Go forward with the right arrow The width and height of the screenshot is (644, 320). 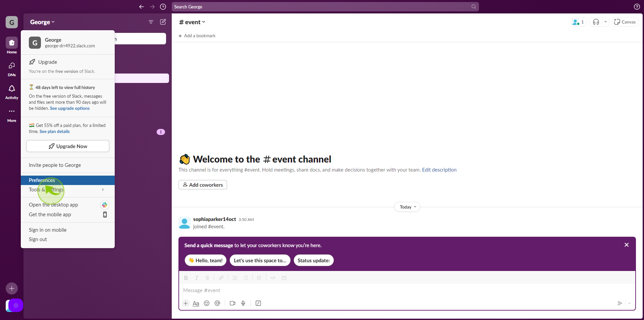click(152, 7)
